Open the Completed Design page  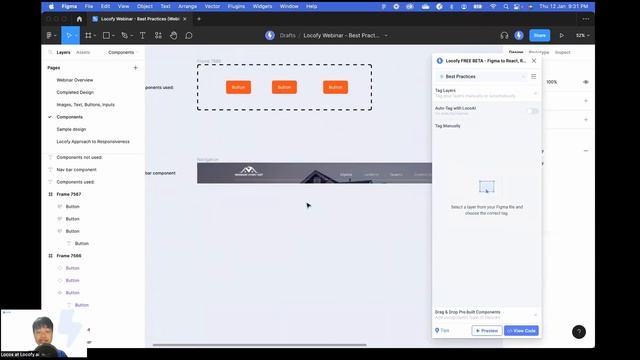[75, 92]
